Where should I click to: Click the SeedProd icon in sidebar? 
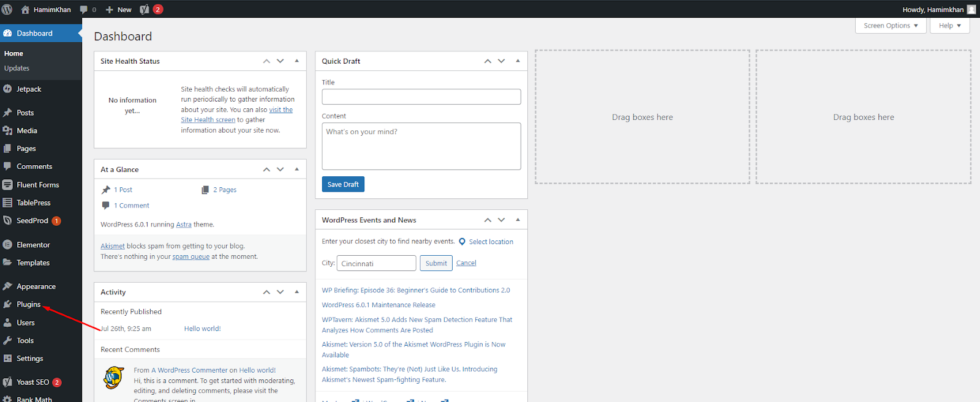[7, 220]
